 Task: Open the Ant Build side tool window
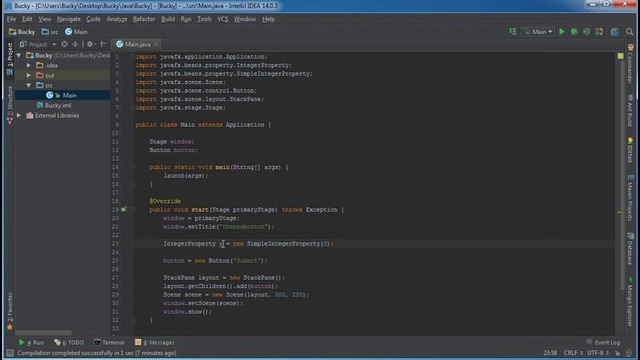pos(631,110)
